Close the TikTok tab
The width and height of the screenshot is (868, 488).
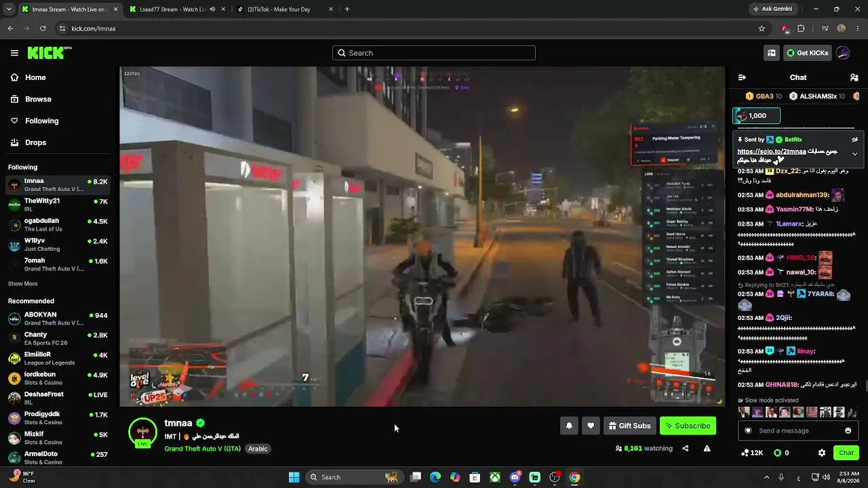tap(331, 9)
